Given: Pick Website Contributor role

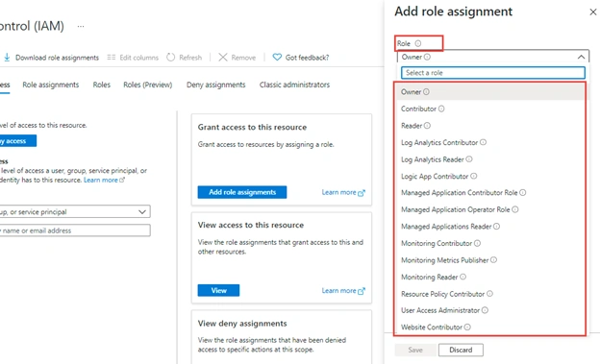Looking at the screenshot, I should [x=491, y=328].
